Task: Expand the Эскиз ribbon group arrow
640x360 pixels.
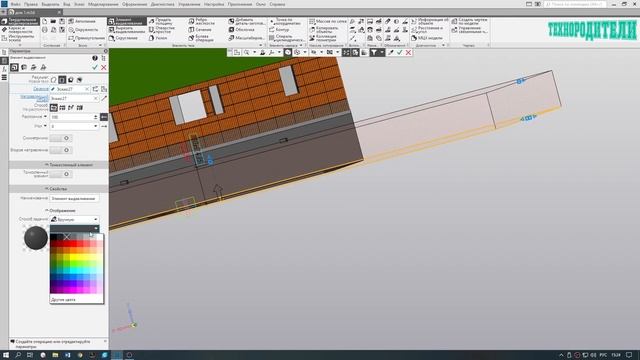Action: 100,45
